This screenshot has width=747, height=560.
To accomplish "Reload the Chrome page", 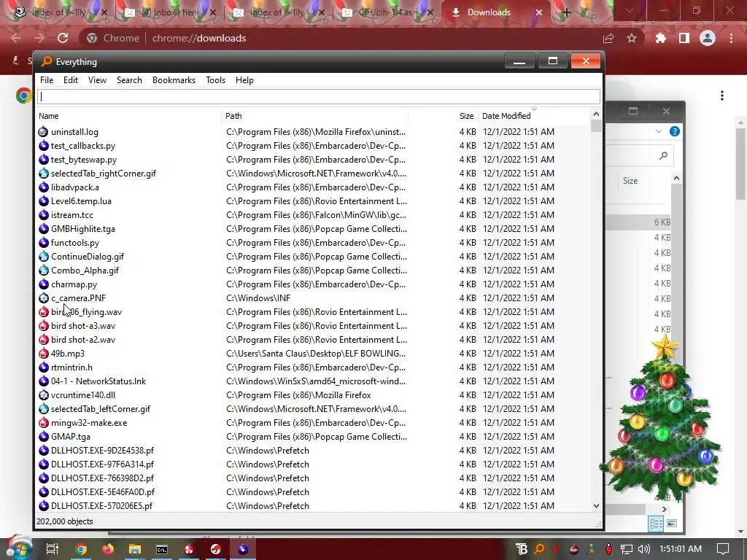I will click(63, 38).
